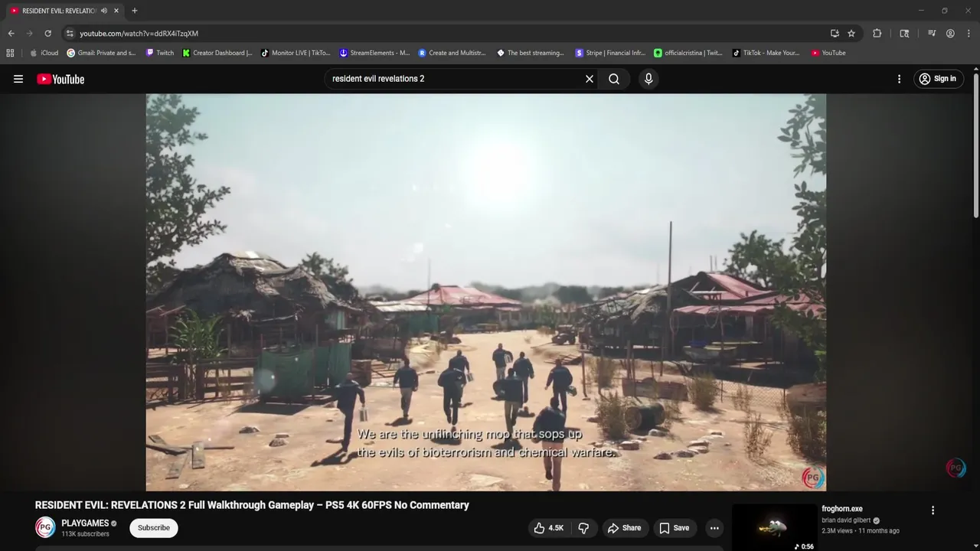Open a new browser tab
The width and height of the screenshot is (980, 551).
coord(135,11)
